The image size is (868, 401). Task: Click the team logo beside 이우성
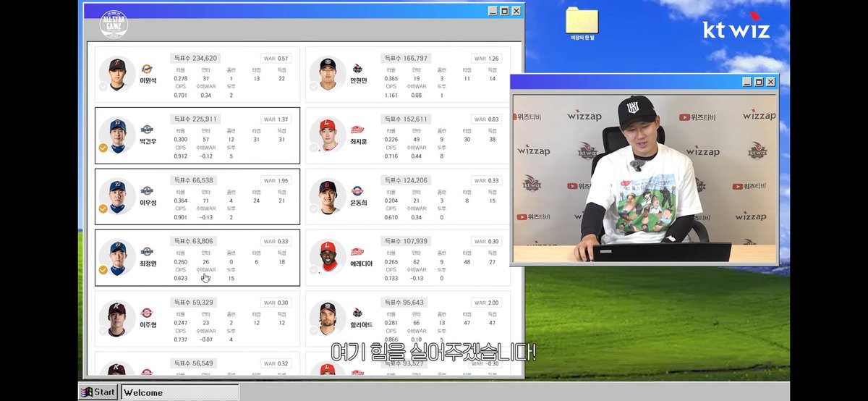tap(146, 190)
